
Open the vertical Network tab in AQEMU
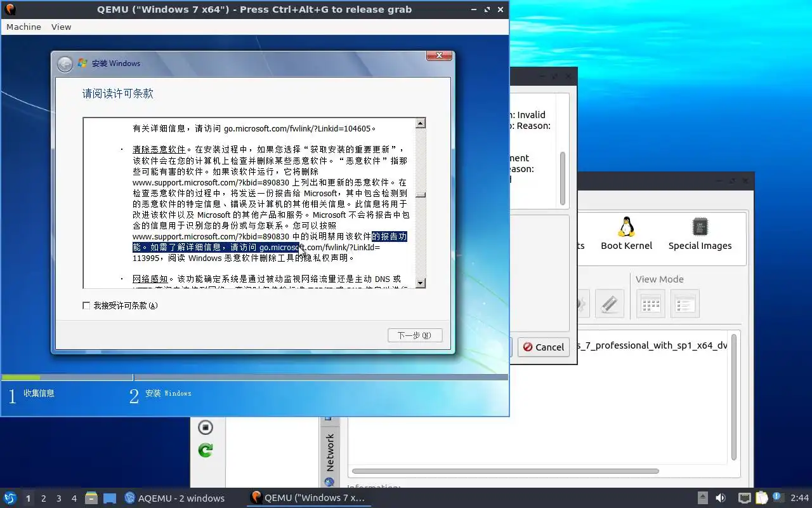pyautogui.click(x=330, y=452)
